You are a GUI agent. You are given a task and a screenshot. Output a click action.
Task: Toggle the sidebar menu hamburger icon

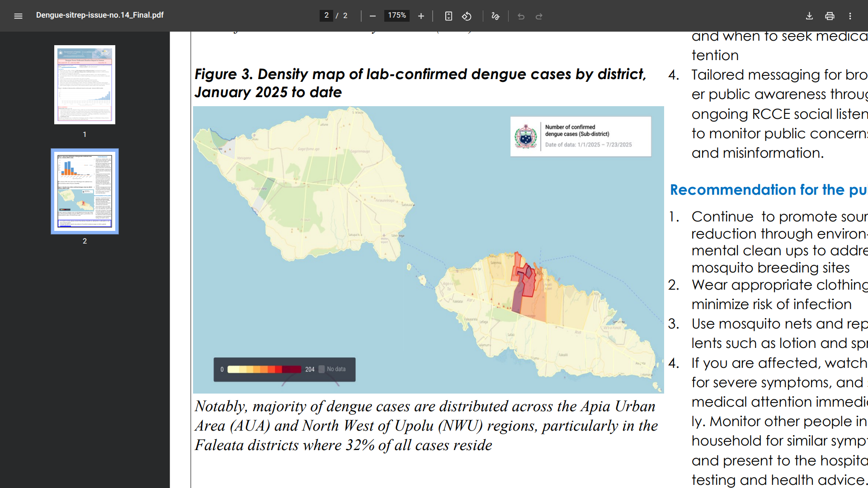18,16
